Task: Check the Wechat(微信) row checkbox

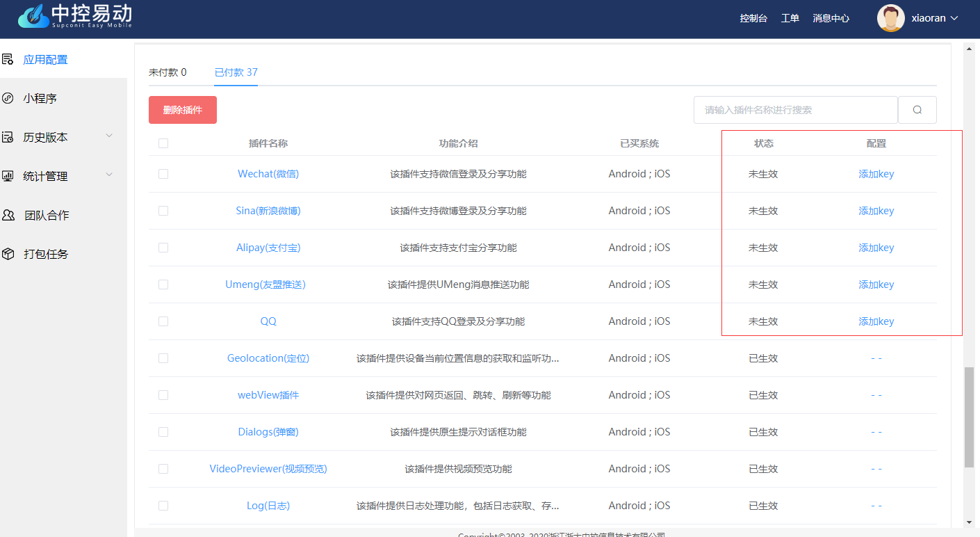Action: [163, 174]
